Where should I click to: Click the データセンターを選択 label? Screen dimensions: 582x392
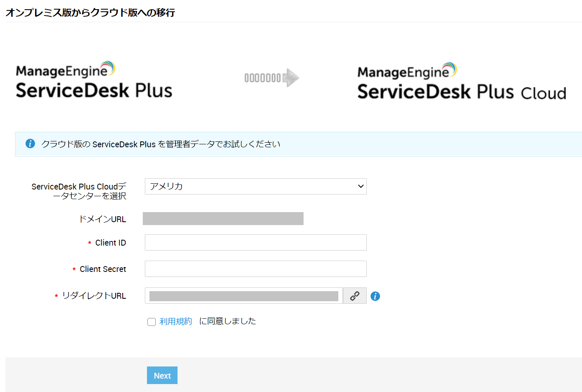pos(79,191)
